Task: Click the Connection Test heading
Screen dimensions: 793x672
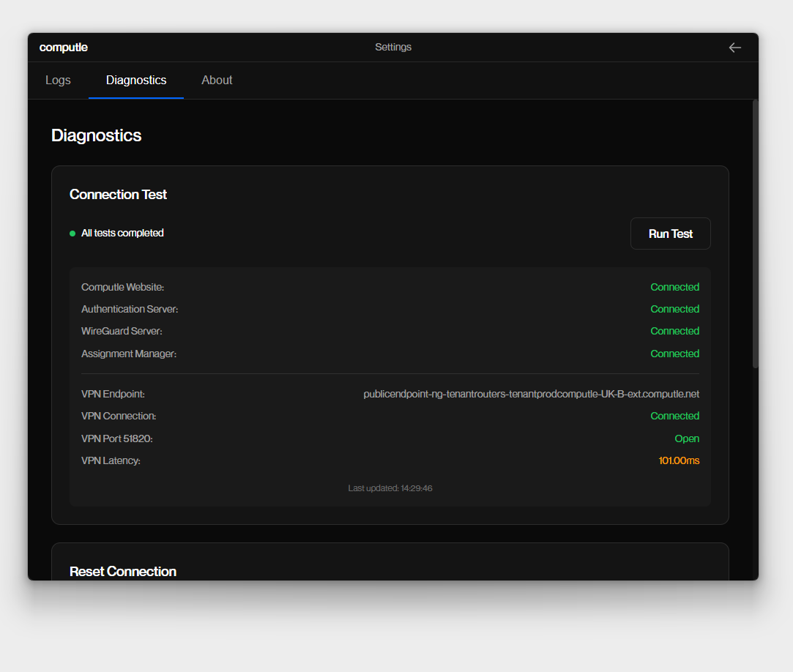Action: pyautogui.click(x=118, y=195)
